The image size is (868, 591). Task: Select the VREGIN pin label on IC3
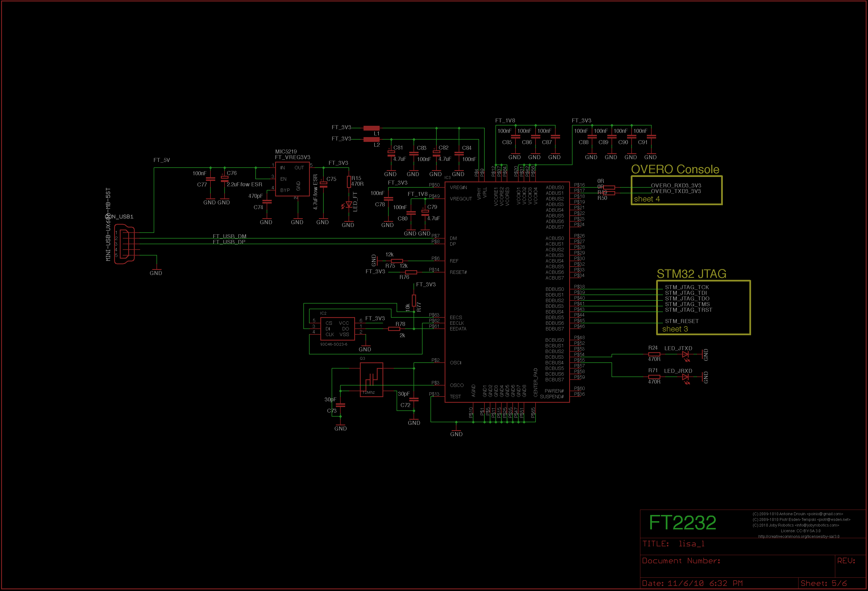click(458, 188)
